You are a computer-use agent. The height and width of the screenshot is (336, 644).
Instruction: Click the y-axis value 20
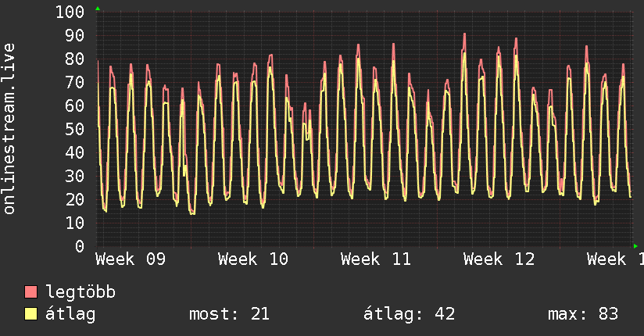pos(75,199)
